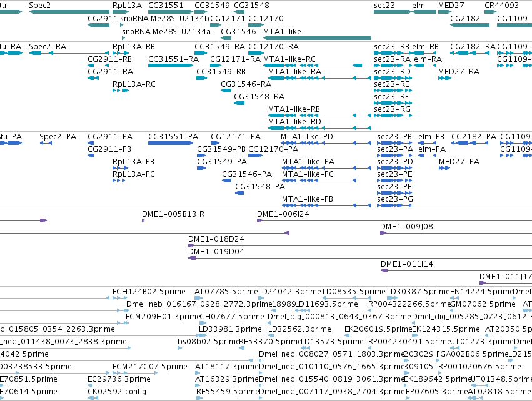Image resolution: width=532 pixels, height=401 pixels.
Task: Select transcript MED27-RA
Action: (x=444, y=78)
